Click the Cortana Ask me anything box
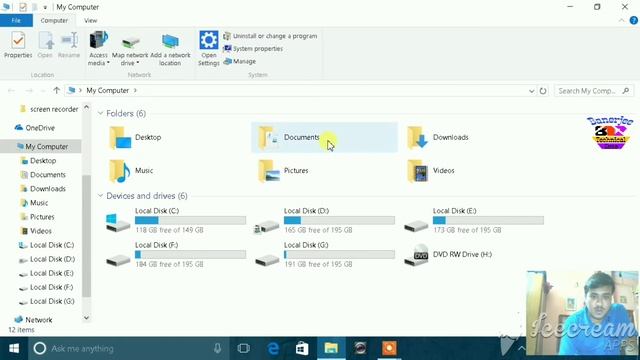This screenshot has height=360, width=640. pos(128,348)
